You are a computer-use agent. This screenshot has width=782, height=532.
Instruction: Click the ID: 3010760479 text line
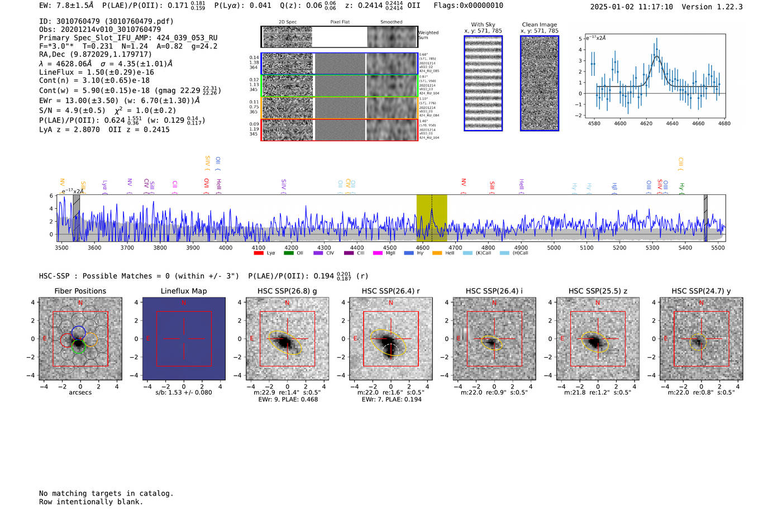[x=107, y=21]
